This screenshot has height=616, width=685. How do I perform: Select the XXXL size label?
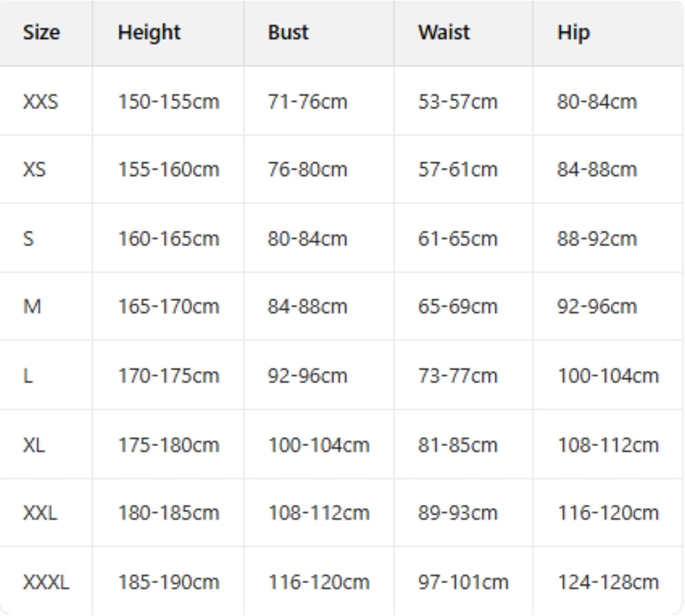pos(46,582)
